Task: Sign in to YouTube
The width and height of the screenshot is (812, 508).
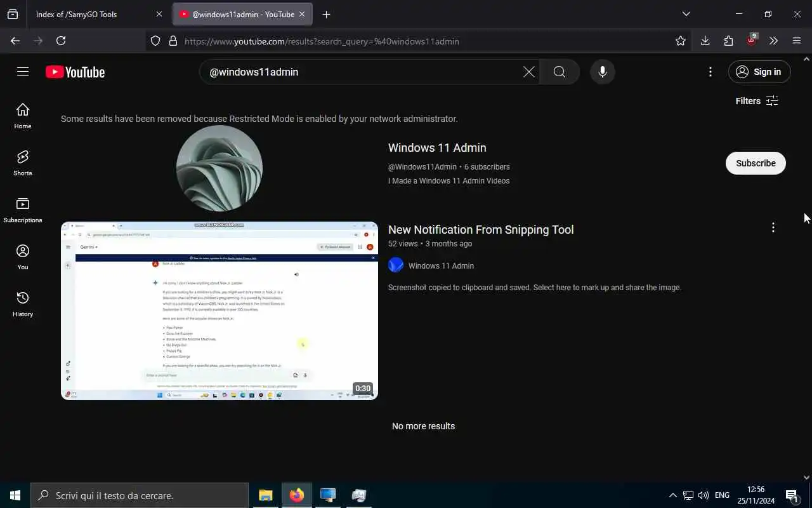Action: click(759, 72)
